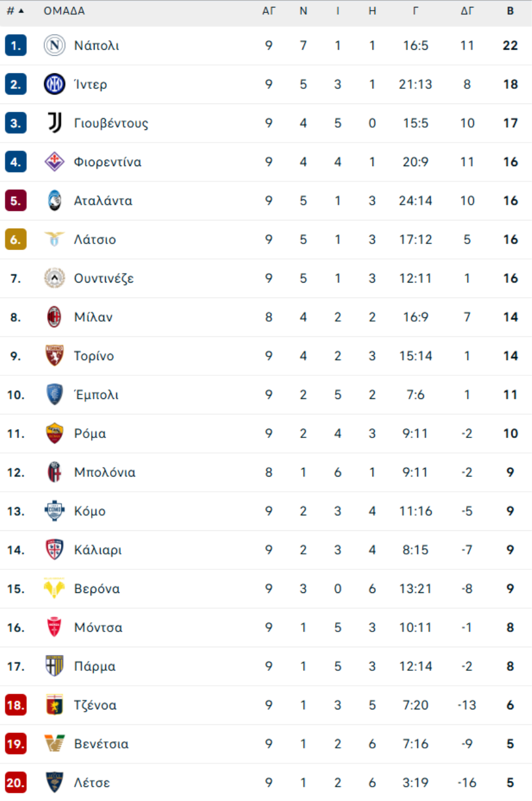Click the Ουντινέζε team name
Screen dimensions: 532x801
[103, 278]
